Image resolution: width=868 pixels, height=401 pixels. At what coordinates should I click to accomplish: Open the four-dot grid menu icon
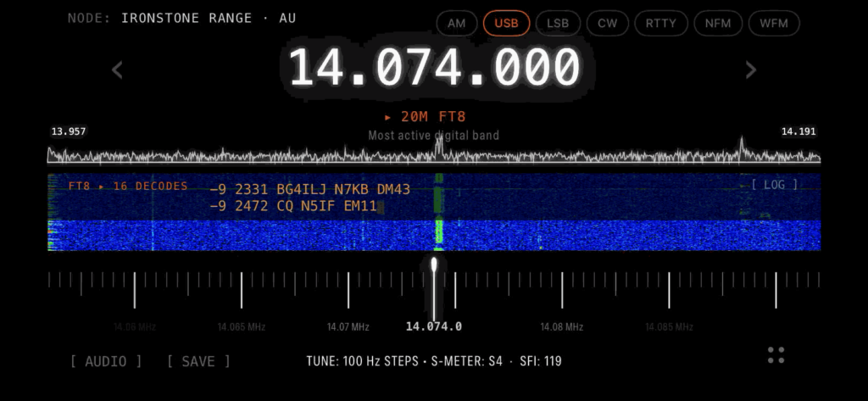tap(776, 355)
